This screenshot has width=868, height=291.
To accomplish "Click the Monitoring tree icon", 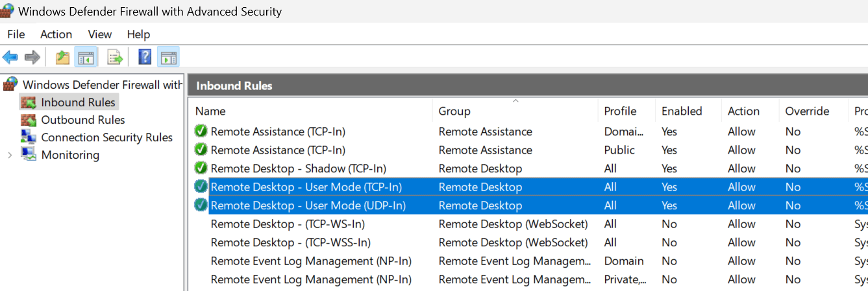I will click(29, 154).
